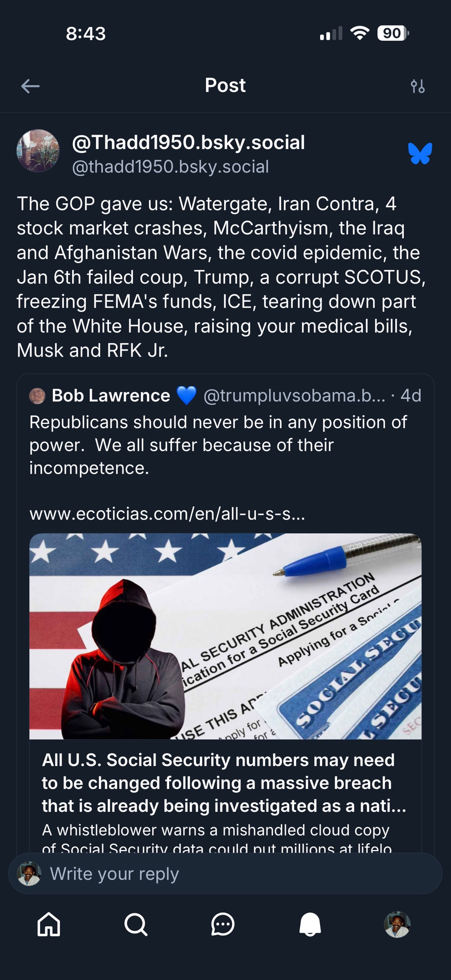Viewport: 451px width, 980px height.
Task: Open the Search tab
Action: pyautogui.click(x=136, y=925)
